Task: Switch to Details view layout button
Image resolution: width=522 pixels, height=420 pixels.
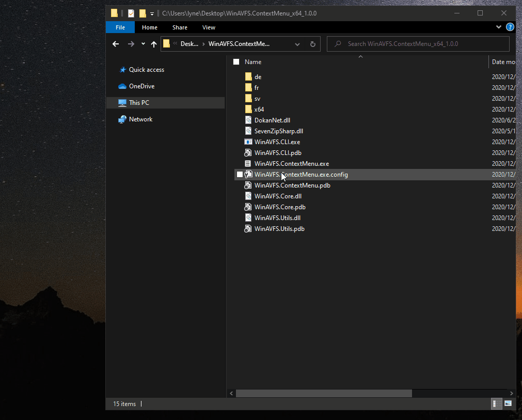Action: click(x=496, y=404)
